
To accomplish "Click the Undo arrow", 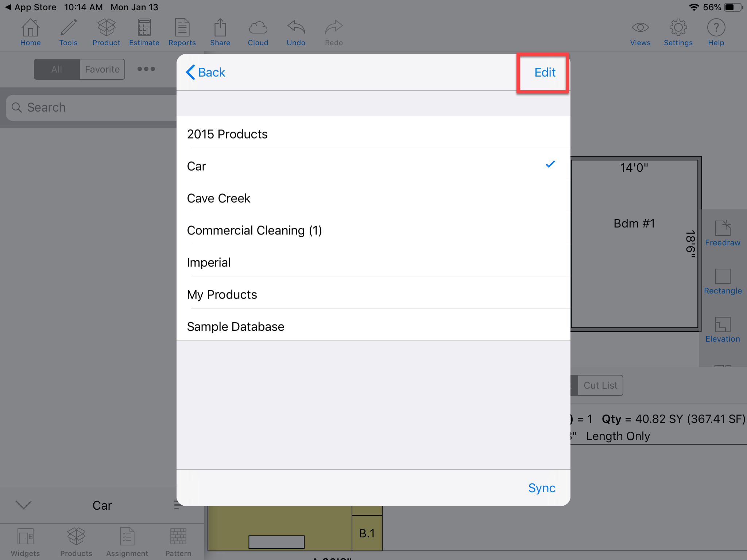I will 296,32.
